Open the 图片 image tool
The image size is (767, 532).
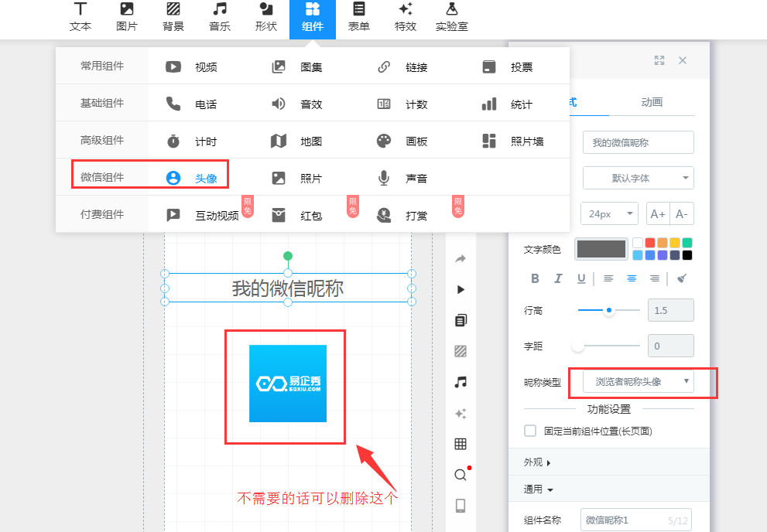point(127,17)
